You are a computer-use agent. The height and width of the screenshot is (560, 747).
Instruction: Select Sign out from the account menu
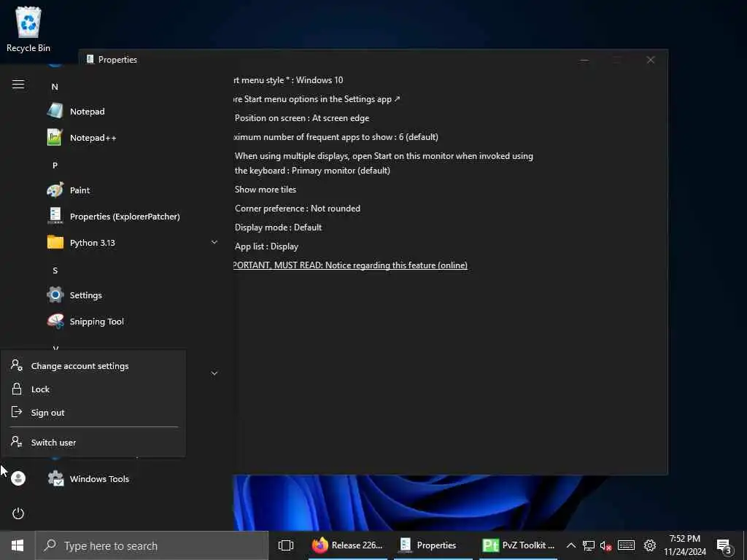[93, 413]
